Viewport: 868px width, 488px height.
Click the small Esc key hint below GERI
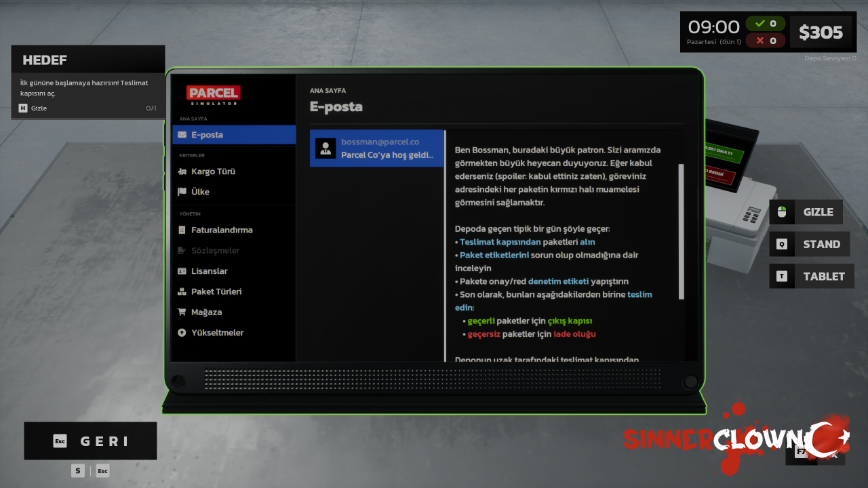(102, 470)
